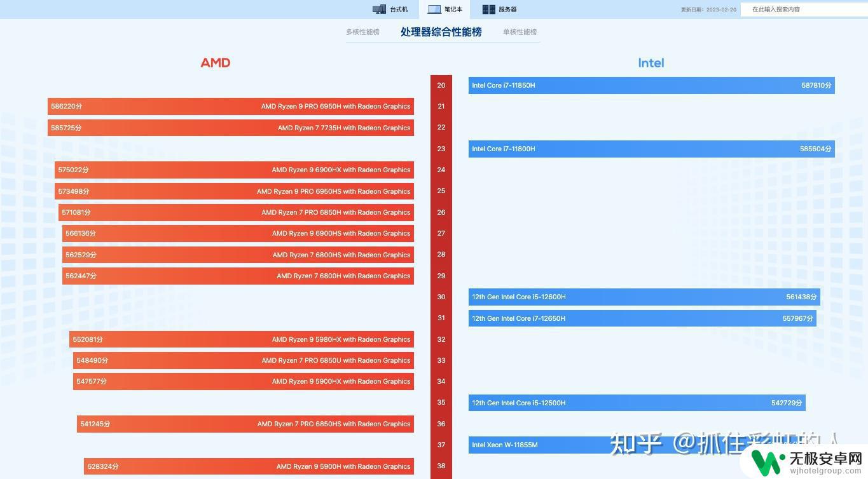
Task: Click the search input field
Action: tap(804, 10)
